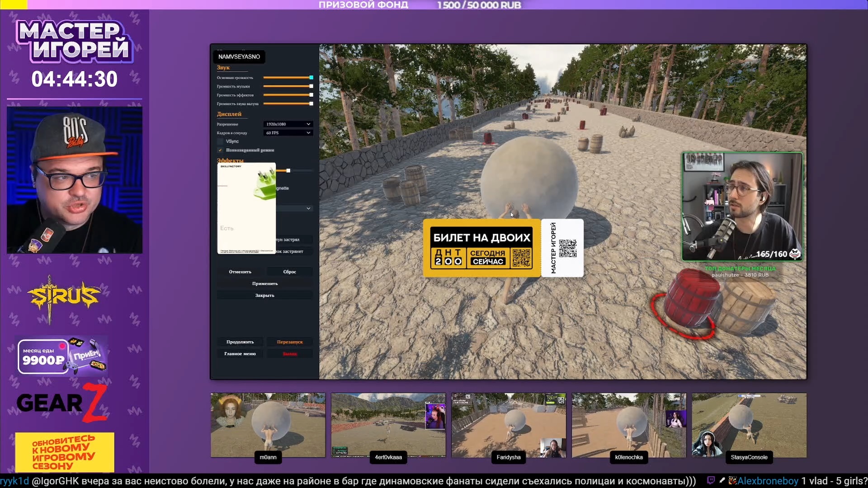Click the yellow 'Обновитесь к новому игровому сезону' banner
868x488 pixels.
65,452
